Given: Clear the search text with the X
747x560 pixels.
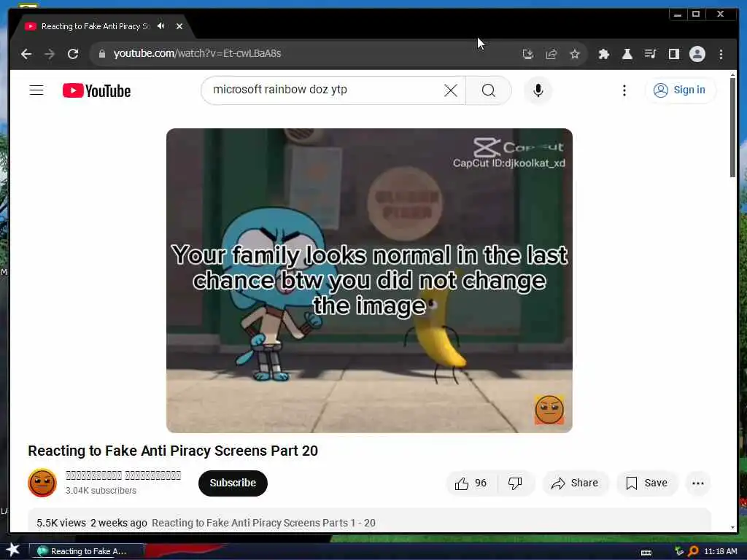Looking at the screenshot, I should [451, 90].
